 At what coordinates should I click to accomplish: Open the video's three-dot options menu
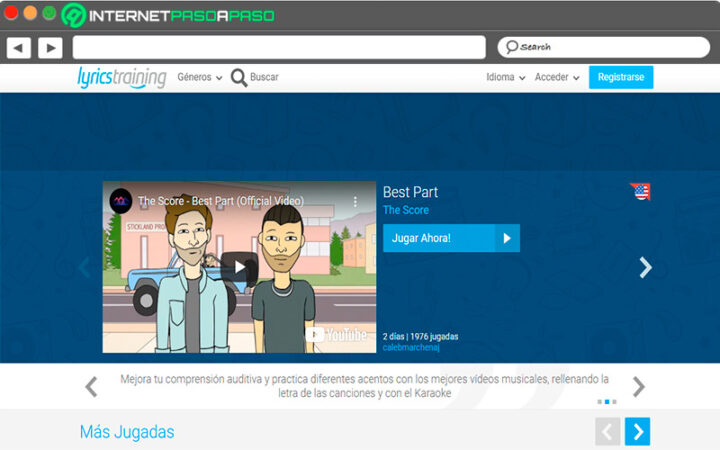(x=354, y=201)
